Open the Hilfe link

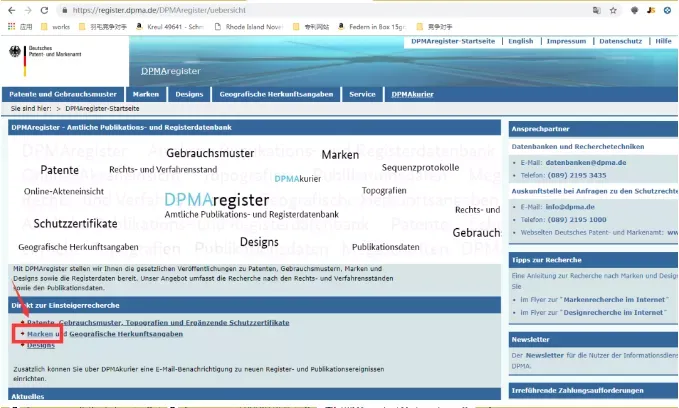coord(663,41)
